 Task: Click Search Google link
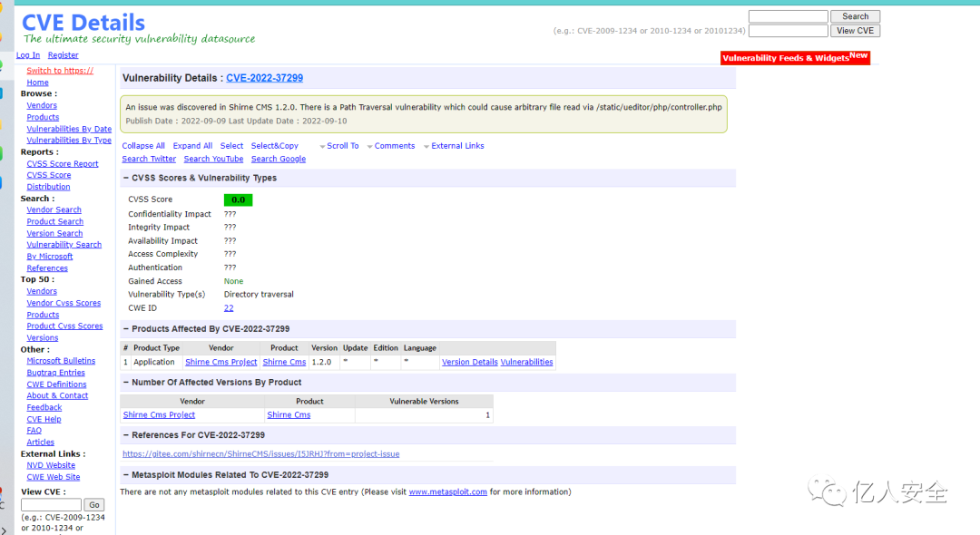pyautogui.click(x=279, y=160)
